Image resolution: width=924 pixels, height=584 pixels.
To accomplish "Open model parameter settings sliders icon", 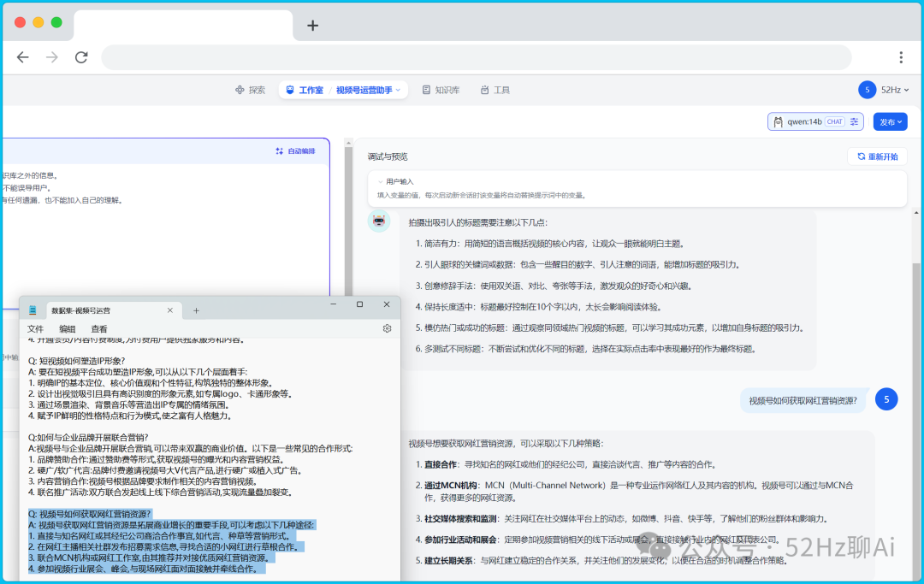I will [x=855, y=122].
